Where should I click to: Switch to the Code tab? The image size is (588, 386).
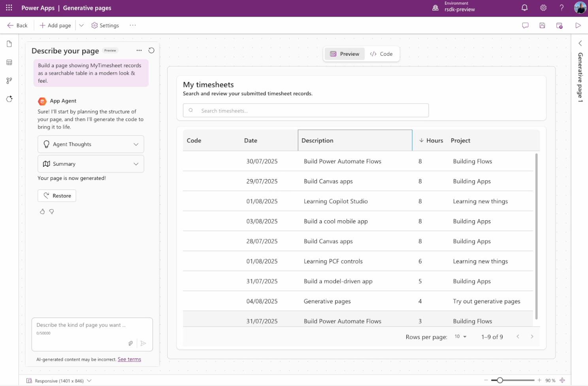click(381, 54)
